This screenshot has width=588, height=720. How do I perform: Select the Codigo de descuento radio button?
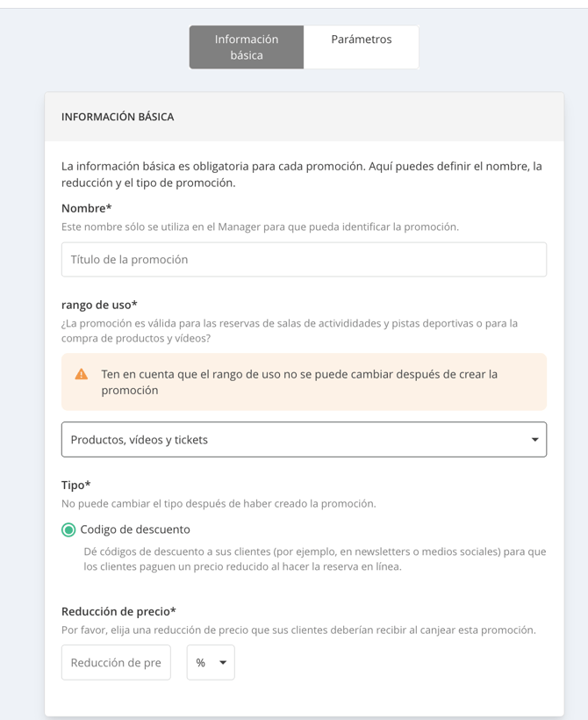coord(68,529)
